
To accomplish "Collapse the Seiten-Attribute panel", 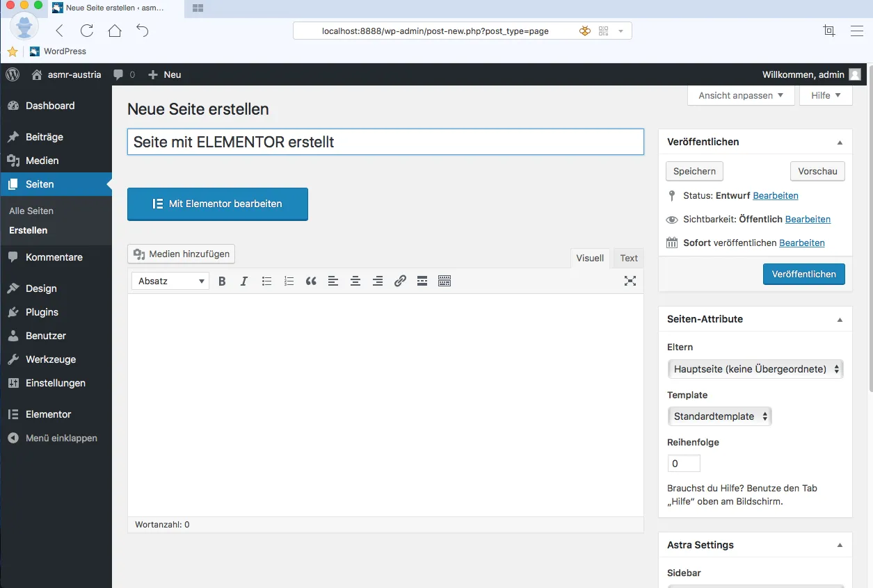I will pos(840,320).
